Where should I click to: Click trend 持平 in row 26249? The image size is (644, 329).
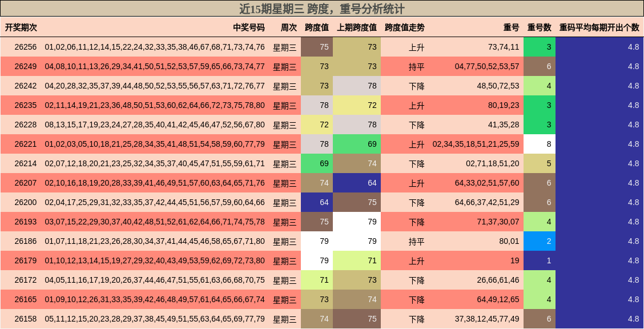(x=416, y=66)
